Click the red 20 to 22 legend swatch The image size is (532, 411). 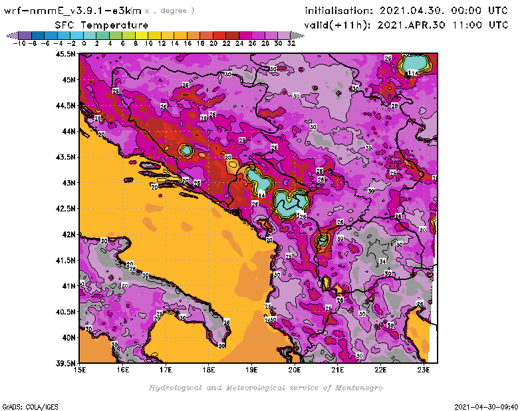point(219,35)
